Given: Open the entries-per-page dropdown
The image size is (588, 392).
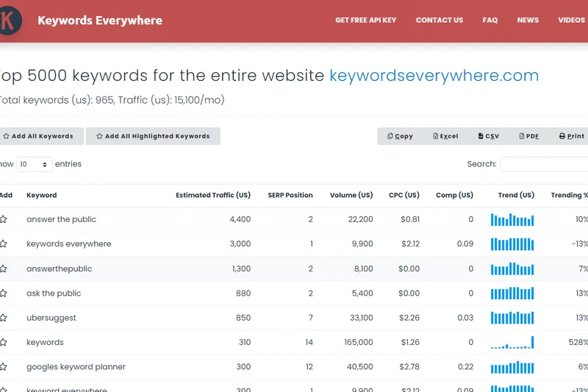Looking at the screenshot, I should click(34, 164).
